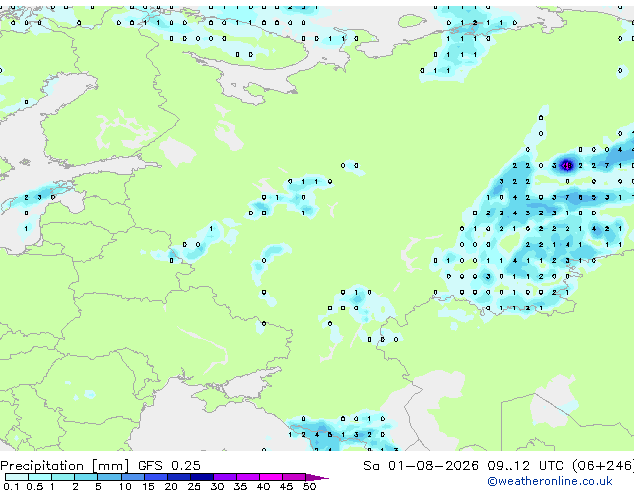The width and height of the screenshot is (634, 490).
Task: Click the '35' legend scale number
Action: (x=240, y=486)
